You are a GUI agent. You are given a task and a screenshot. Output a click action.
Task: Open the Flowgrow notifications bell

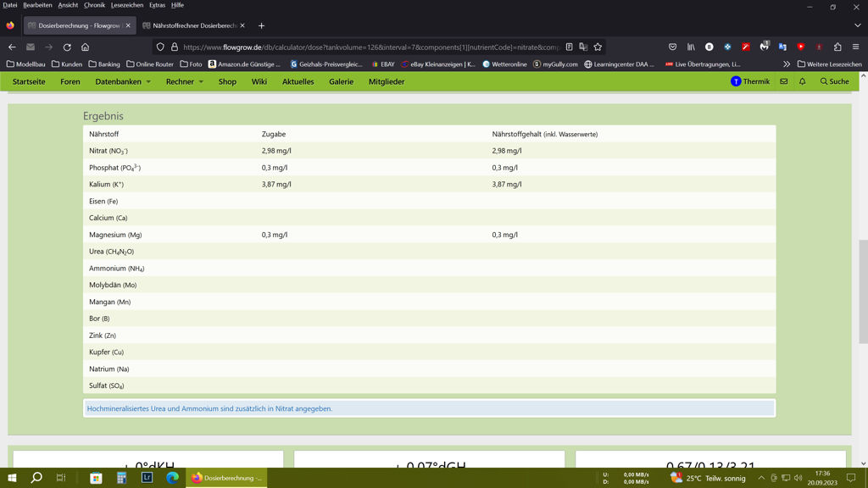(x=802, y=82)
